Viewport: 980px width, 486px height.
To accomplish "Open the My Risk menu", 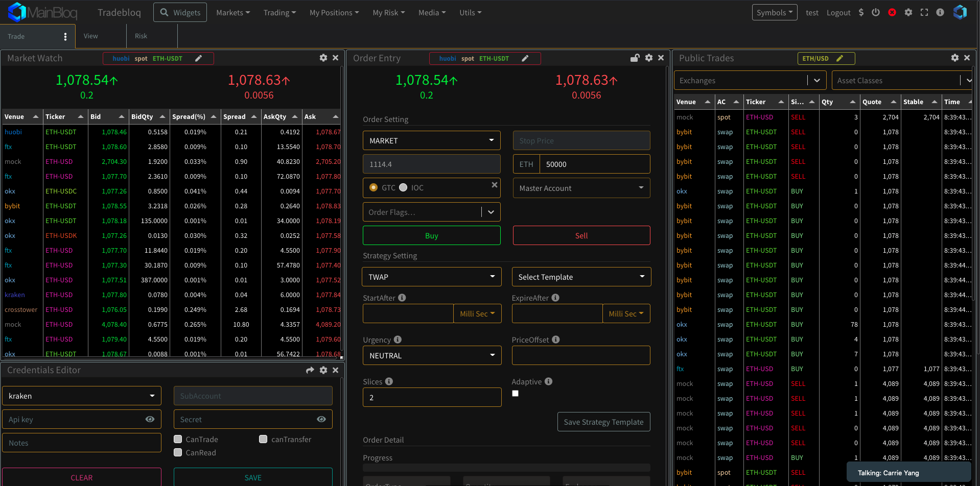I will point(388,12).
